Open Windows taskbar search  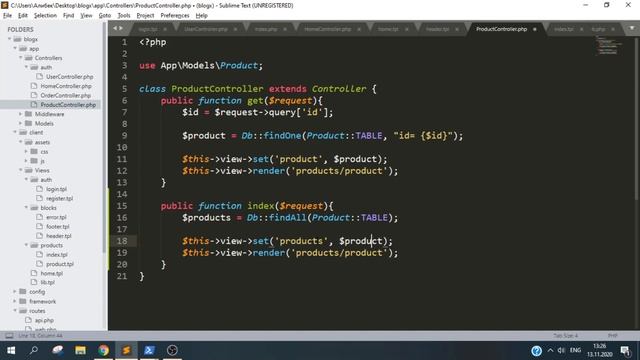tap(34, 350)
